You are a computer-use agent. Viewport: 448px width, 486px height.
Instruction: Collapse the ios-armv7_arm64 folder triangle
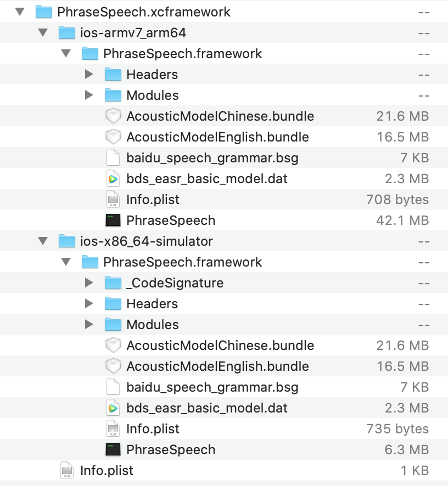point(43,33)
